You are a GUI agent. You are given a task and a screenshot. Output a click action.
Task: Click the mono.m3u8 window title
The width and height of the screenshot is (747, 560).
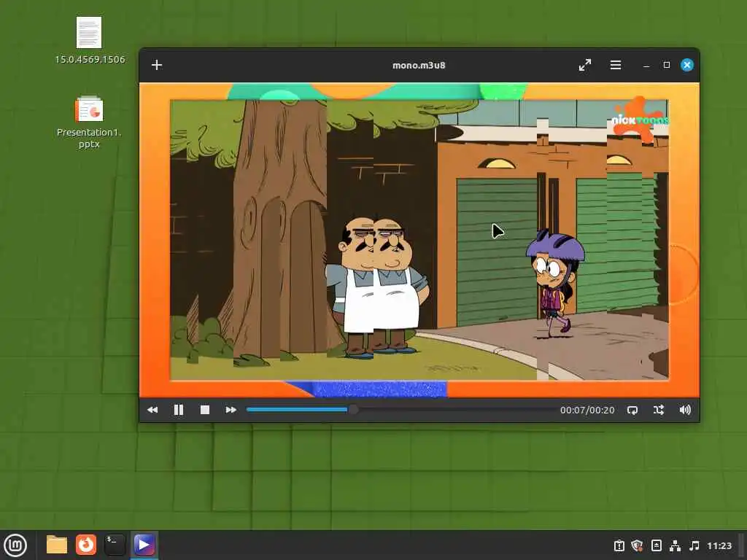419,65
